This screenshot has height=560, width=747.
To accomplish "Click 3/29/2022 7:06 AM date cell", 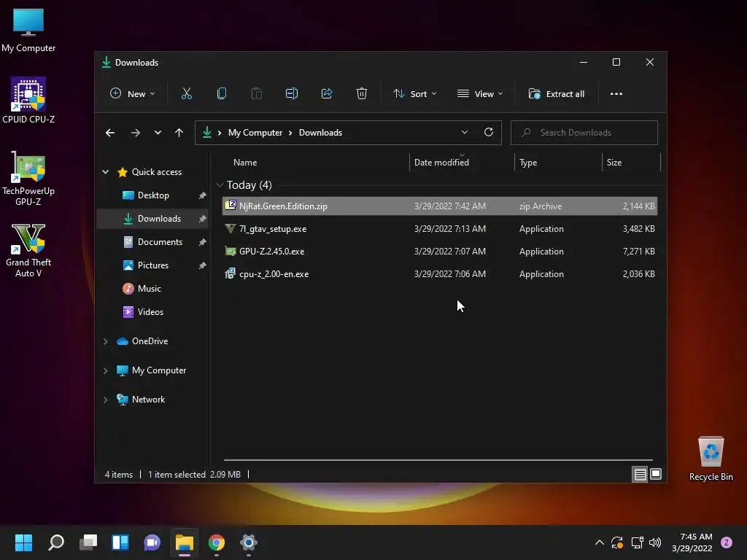I will (x=449, y=274).
